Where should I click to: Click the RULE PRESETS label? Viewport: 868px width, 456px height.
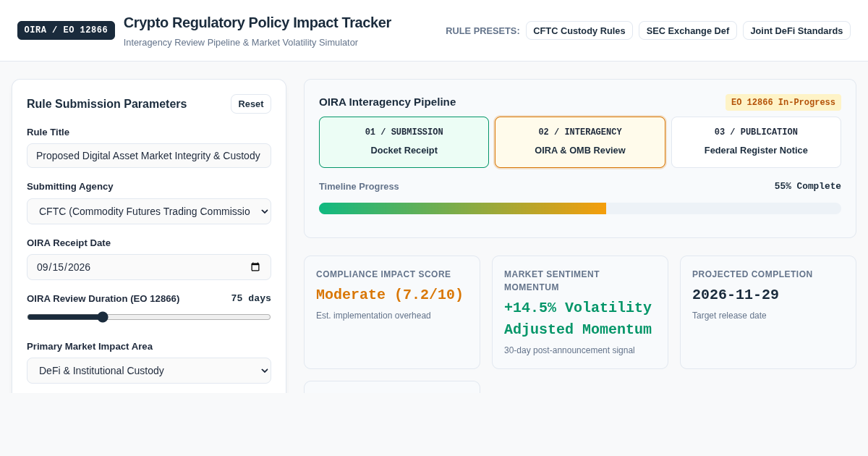coord(482,30)
